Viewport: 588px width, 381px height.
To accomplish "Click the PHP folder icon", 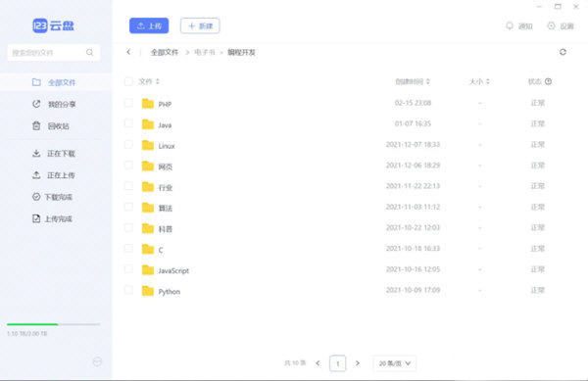I will [148, 104].
